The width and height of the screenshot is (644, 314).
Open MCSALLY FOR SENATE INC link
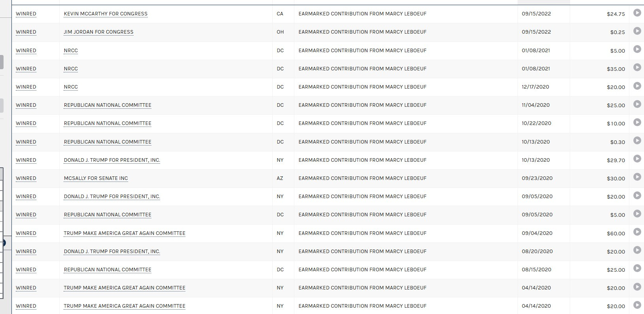tap(96, 178)
